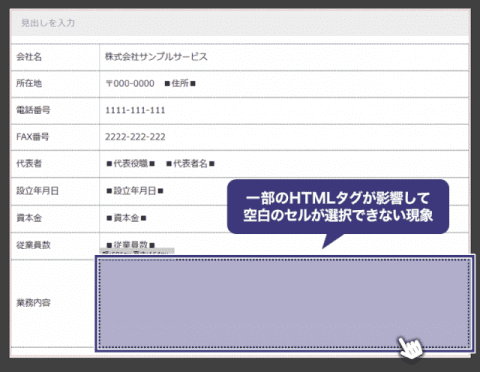This screenshot has height=372, width=480.
Task: Click the heading input field at top
Action: pos(240,23)
